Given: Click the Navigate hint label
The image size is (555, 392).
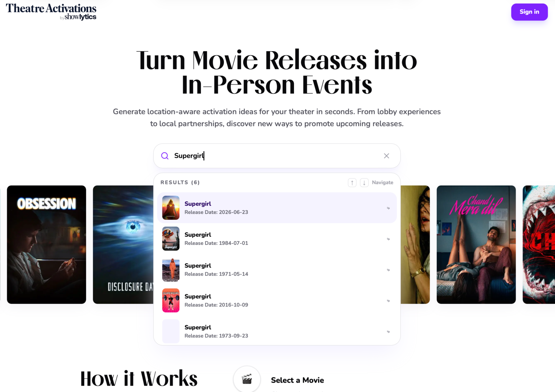Looking at the screenshot, I should (382, 183).
